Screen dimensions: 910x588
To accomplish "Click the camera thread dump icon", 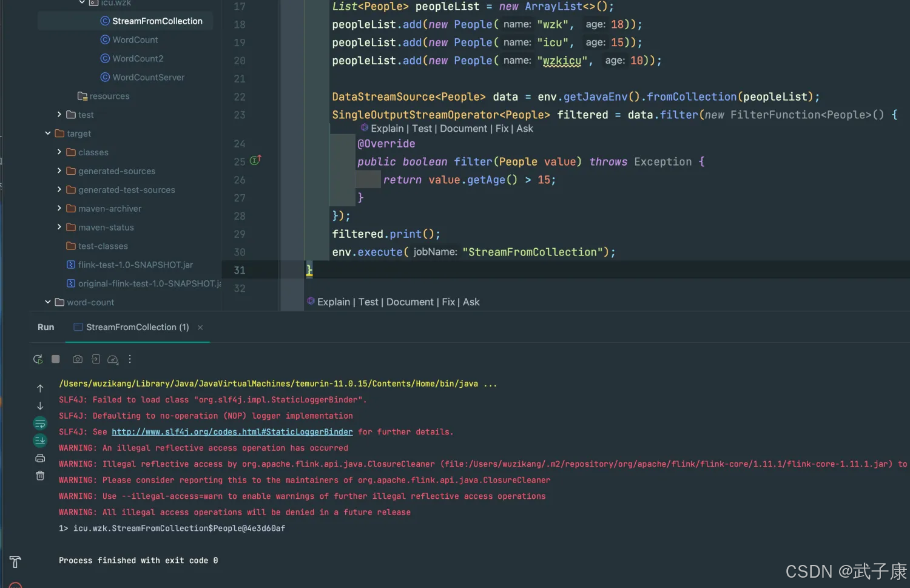I will tap(78, 359).
